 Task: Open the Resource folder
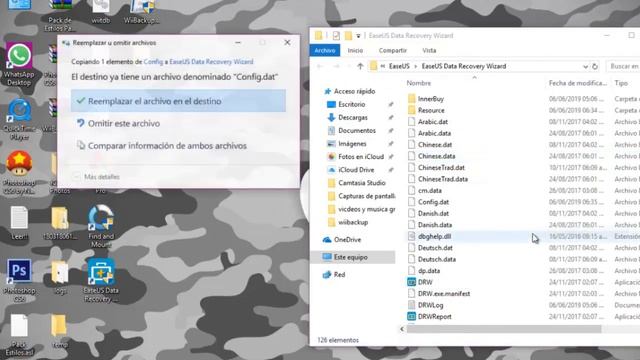click(x=431, y=110)
